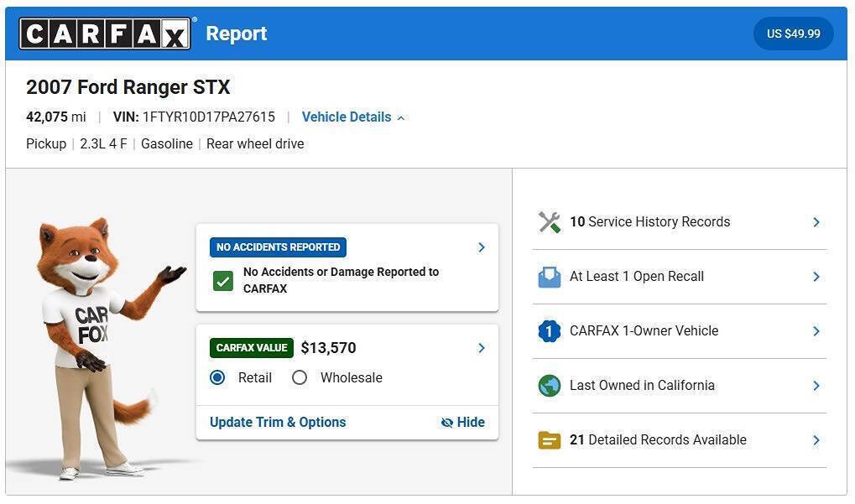Expand Detailed Records Available chevron
Viewport: 855px width, 504px height.
[x=816, y=440]
